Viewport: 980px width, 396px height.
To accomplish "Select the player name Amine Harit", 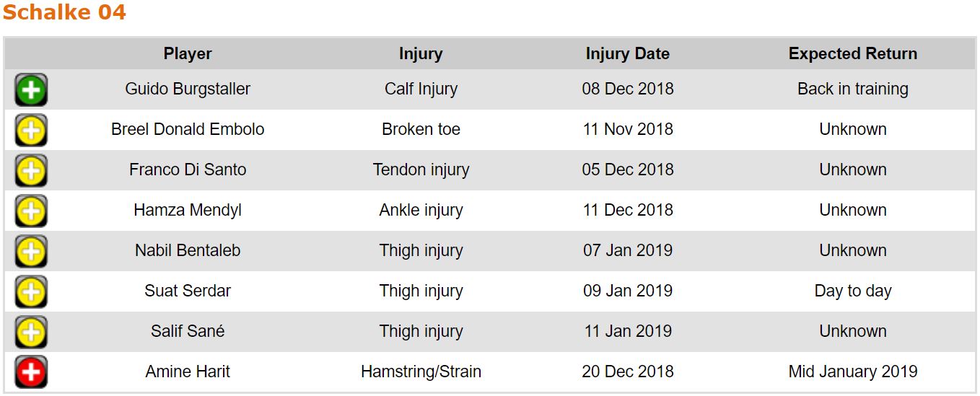I will pos(188,372).
